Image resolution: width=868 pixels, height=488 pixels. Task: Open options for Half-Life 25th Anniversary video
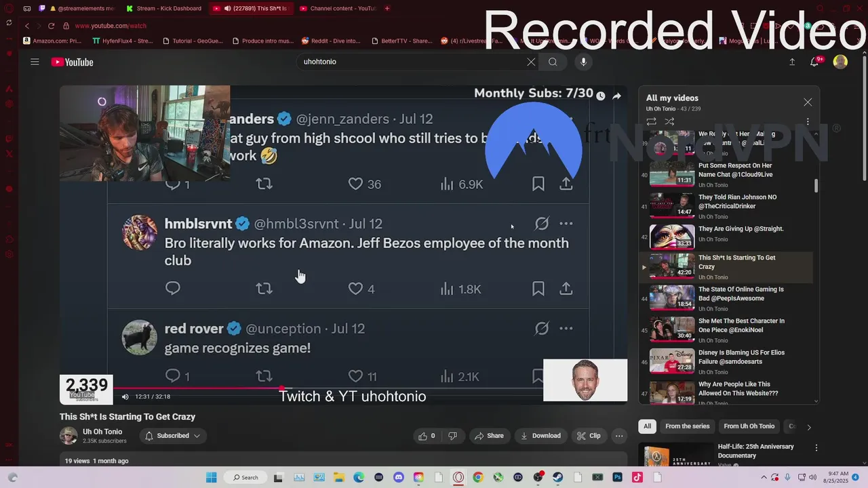[x=816, y=448]
